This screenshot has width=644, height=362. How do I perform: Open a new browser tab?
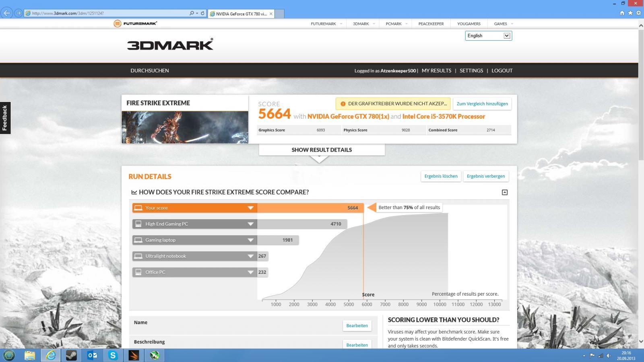click(x=279, y=14)
